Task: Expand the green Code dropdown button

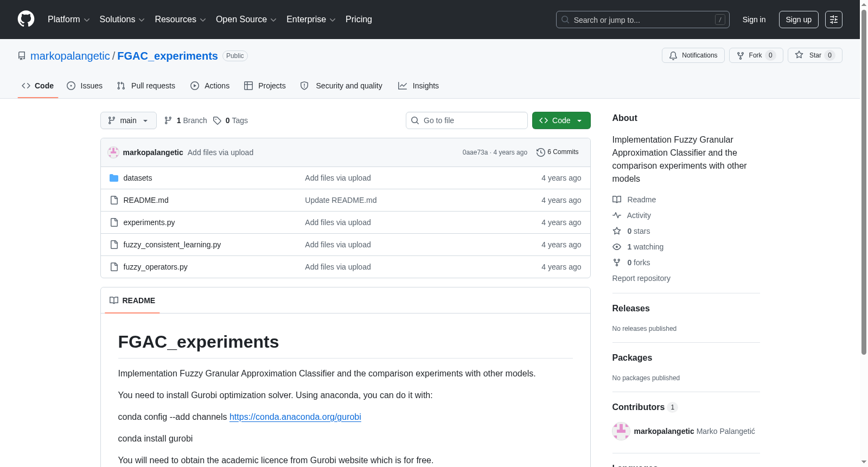Action: 561,120
